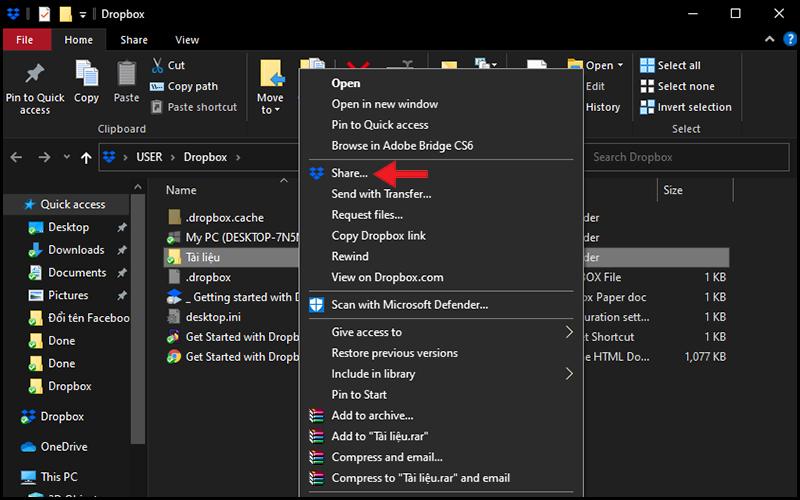Go back with the left arrow
The width and height of the screenshot is (800, 500).
click(16, 157)
